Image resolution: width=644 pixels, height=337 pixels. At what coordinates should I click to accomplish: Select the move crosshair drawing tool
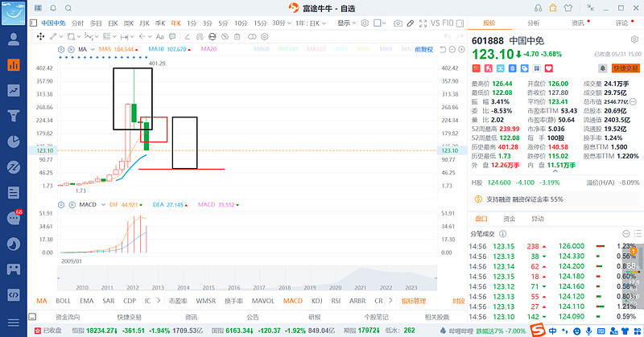[x=41, y=36]
